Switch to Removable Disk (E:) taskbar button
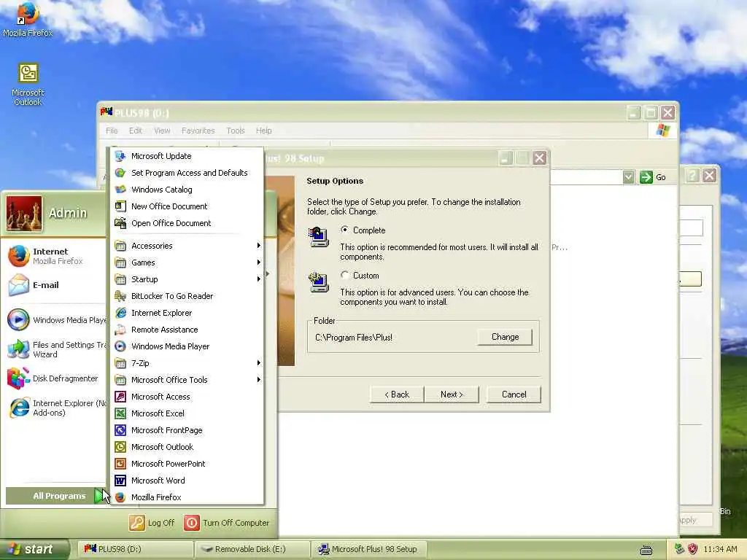 pos(252,550)
